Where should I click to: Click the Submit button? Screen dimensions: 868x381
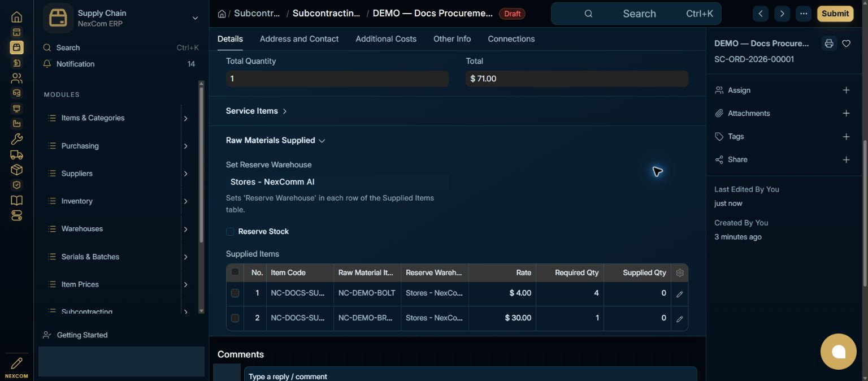[x=835, y=14]
